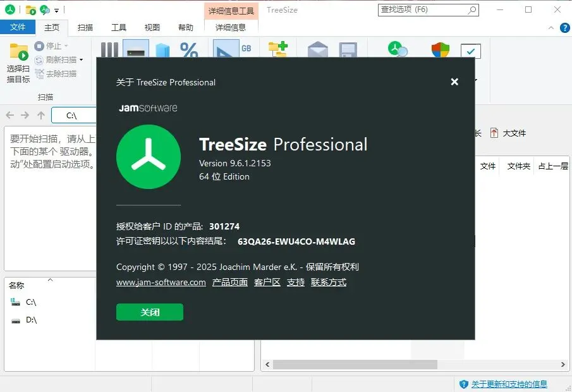The image size is (572, 392).
Task: Click the folder with green plus icon
Action: [x=278, y=49]
